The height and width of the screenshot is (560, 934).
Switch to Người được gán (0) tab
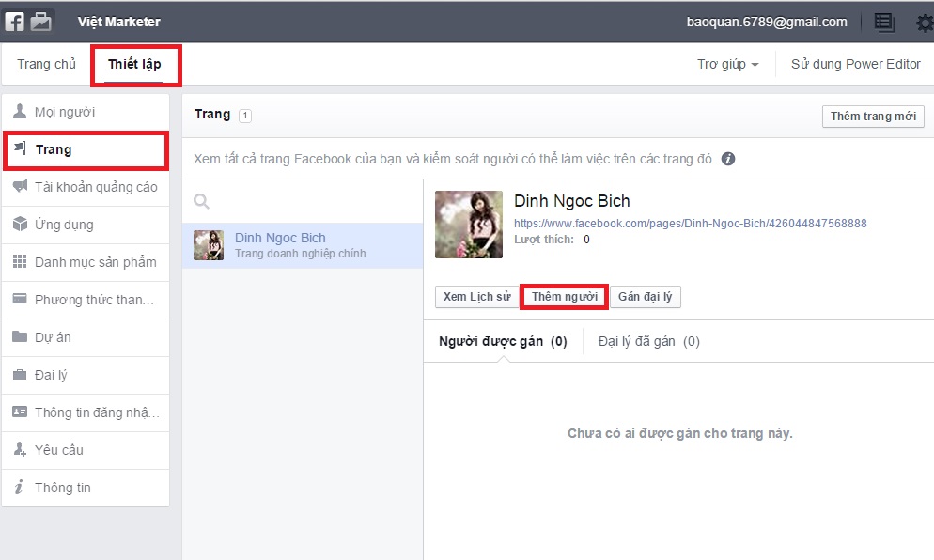point(503,341)
